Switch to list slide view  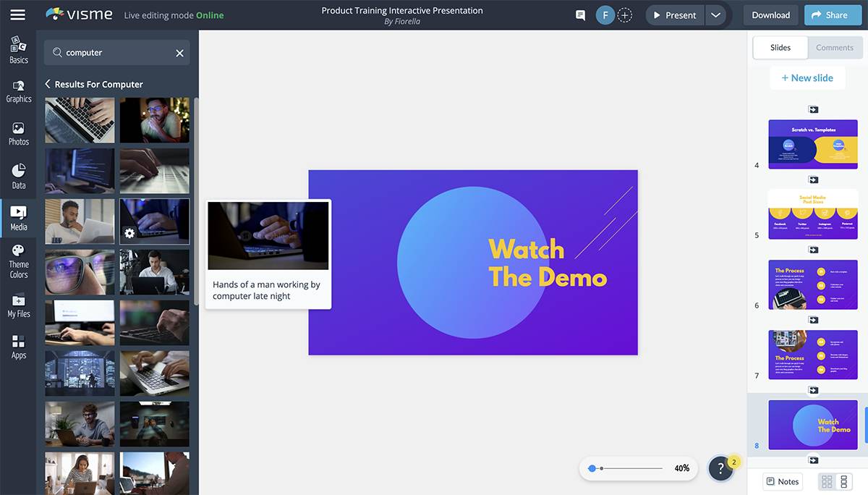pos(843,482)
